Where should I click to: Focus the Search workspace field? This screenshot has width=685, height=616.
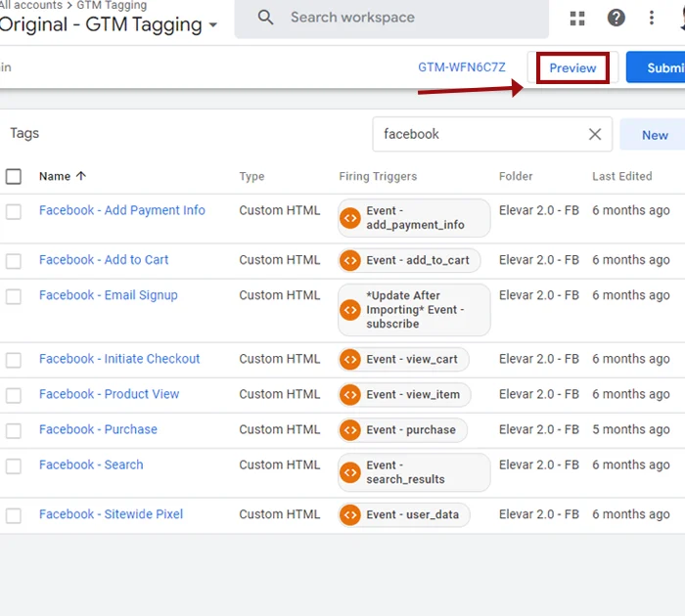coord(391,19)
